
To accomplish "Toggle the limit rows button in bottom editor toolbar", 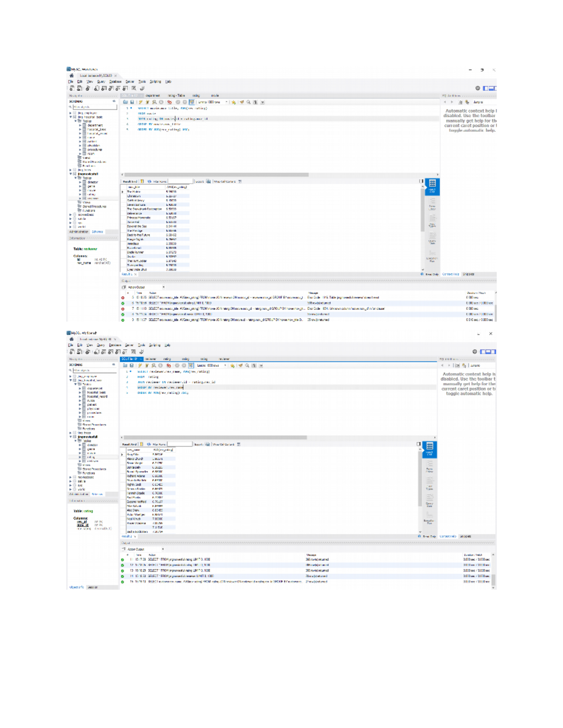I will (x=190, y=366).
